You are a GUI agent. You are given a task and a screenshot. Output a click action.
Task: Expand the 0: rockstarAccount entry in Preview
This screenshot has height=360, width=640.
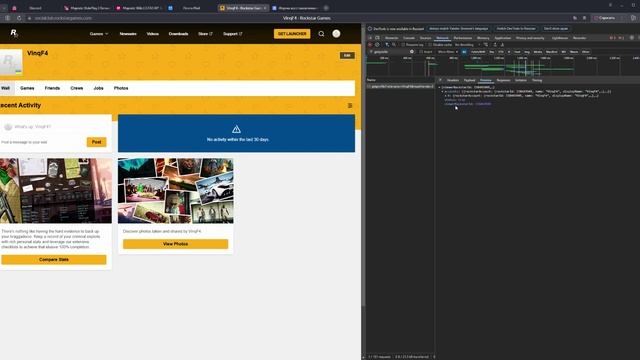[446, 96]
